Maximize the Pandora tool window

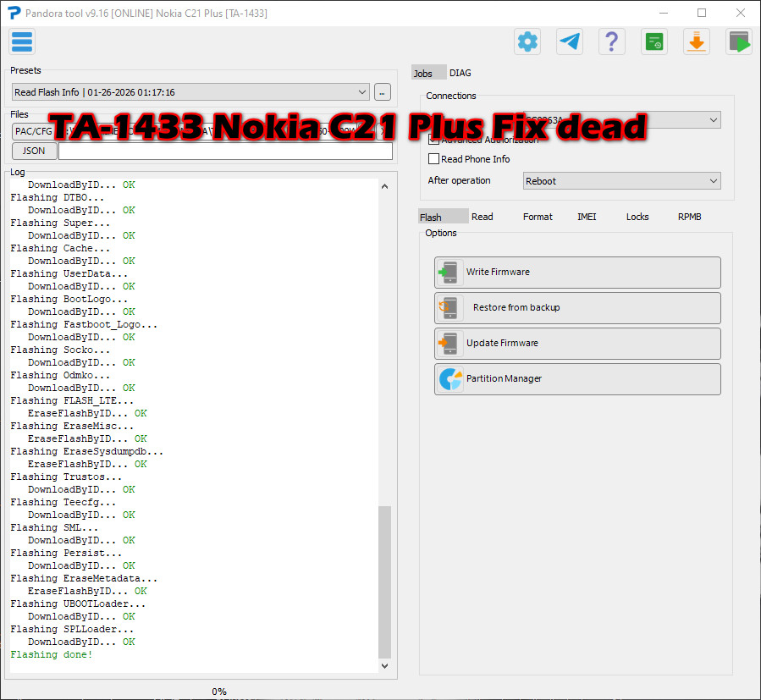[x=702, y=13]
